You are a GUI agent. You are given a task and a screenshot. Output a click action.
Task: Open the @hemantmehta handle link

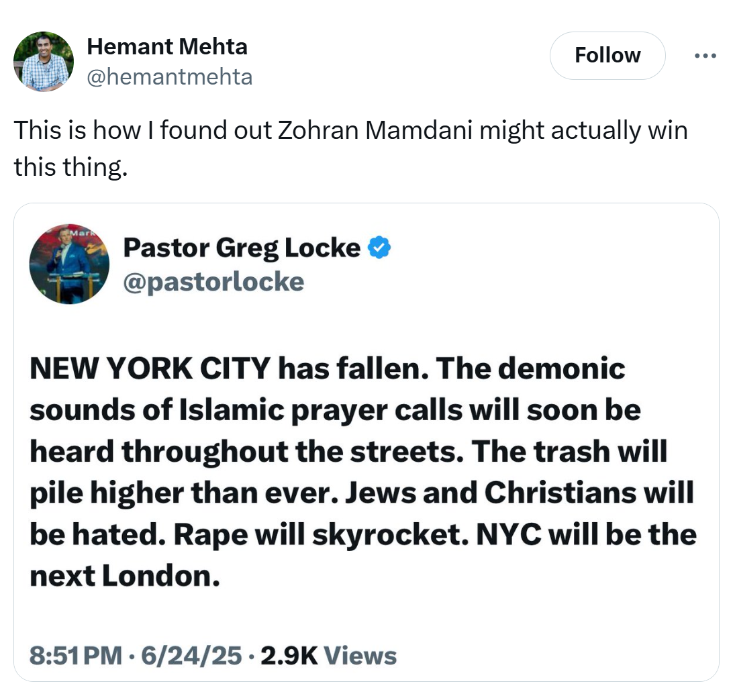[x=170, y=77]
